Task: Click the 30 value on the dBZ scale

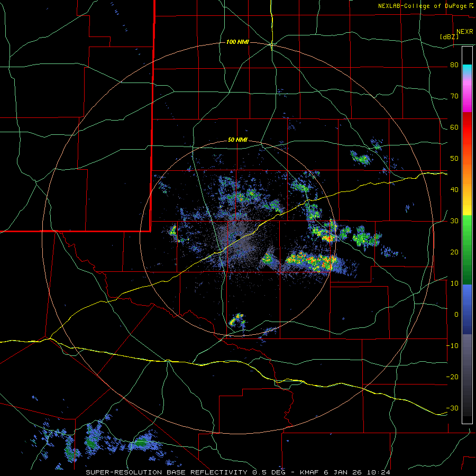Action: point(454,221)
